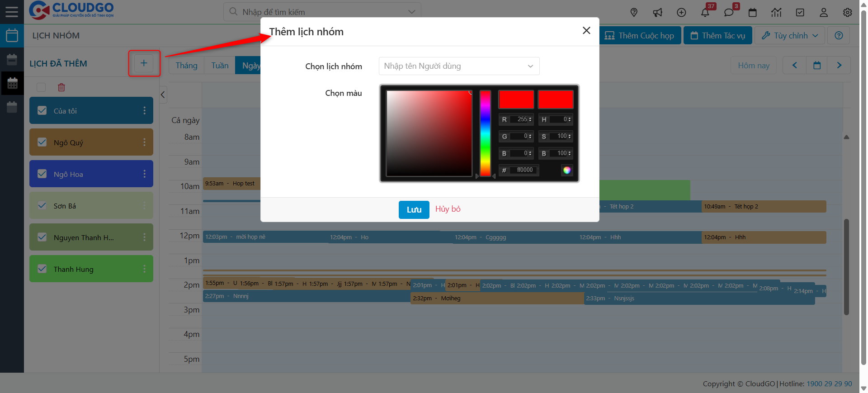
Task: Go to the previous day
Action: (795, 65)
